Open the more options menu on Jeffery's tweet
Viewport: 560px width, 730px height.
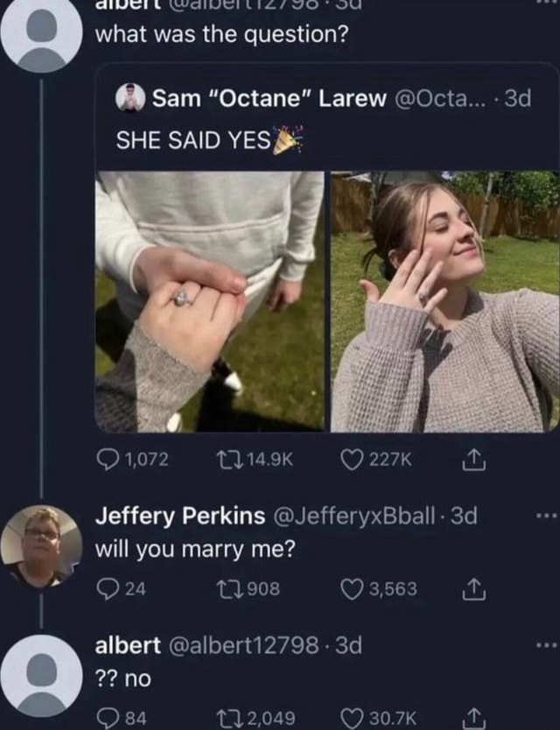[548, 516]
